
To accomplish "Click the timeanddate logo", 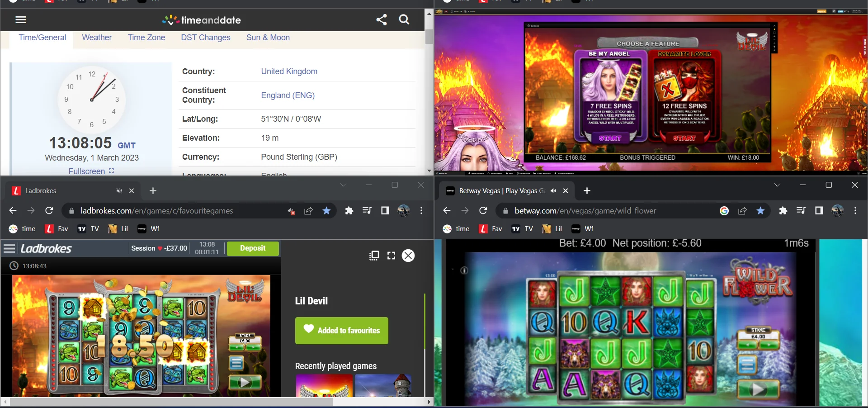I will pos(202,20).
